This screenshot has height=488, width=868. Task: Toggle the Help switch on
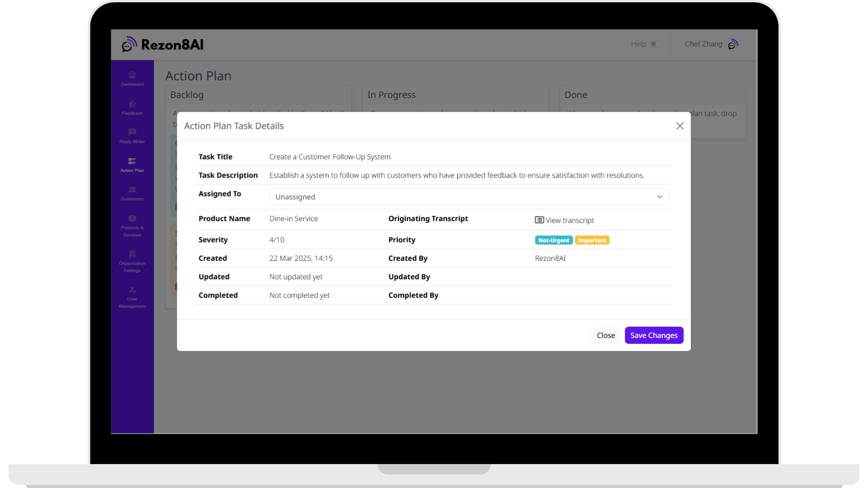[658, 44]
